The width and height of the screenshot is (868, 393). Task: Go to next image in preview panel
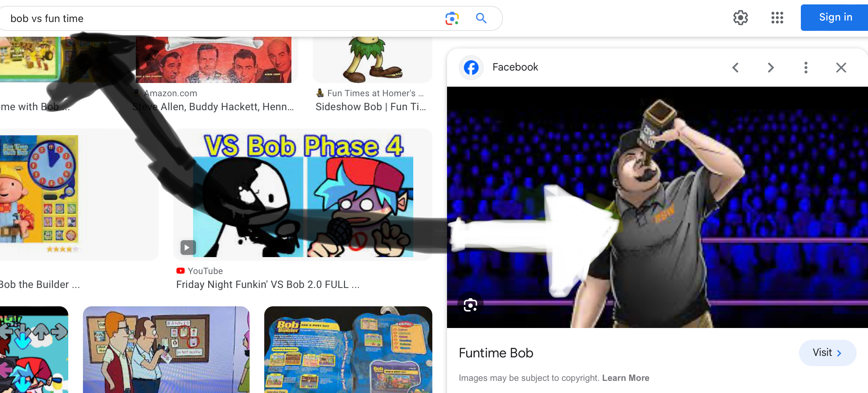pos(771,68)
